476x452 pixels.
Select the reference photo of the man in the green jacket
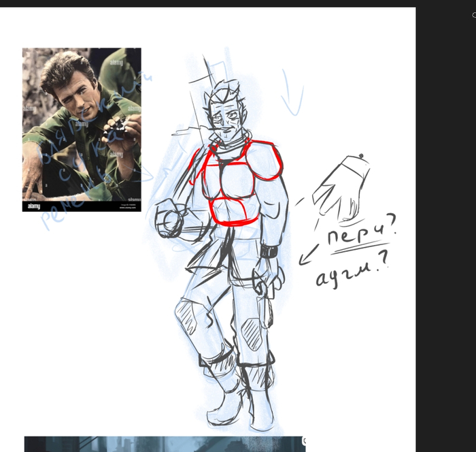coord(82,129)
